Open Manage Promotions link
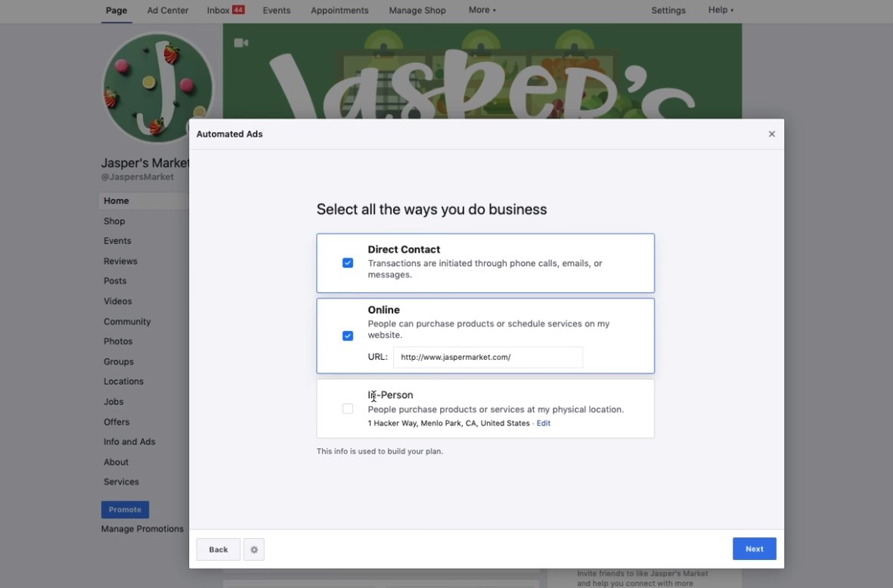 142,529
